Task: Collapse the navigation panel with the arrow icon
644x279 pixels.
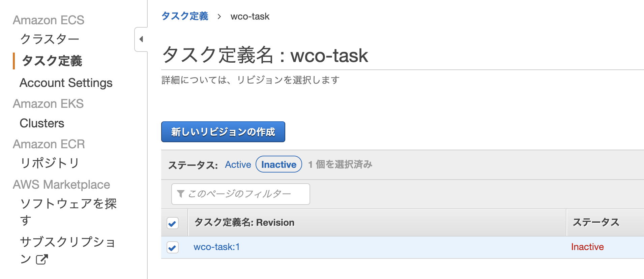Action: [x=141, y=39]
